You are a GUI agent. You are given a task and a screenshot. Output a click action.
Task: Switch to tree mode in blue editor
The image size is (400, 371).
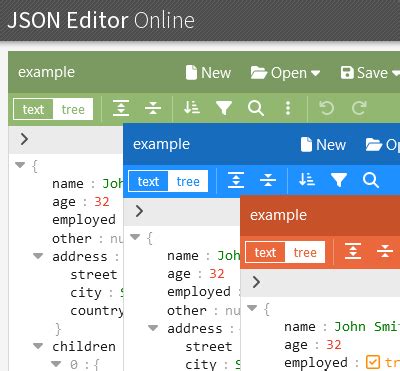tap(188, 181)
